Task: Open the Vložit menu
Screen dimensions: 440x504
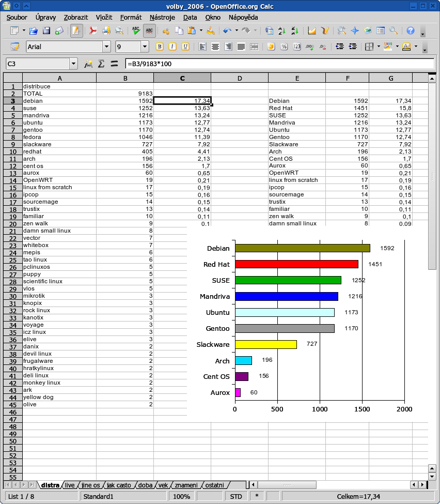Action: point(103,17)
